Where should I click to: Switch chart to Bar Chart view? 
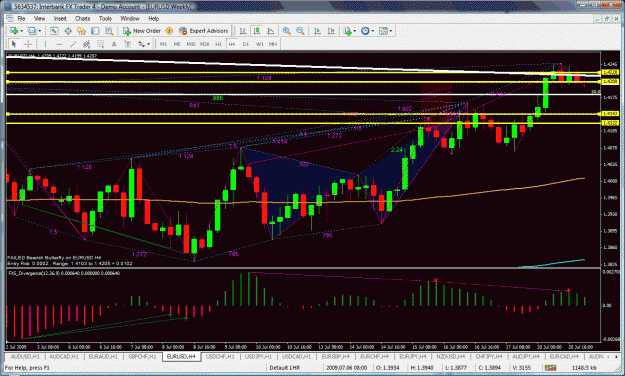click(243, 31)
